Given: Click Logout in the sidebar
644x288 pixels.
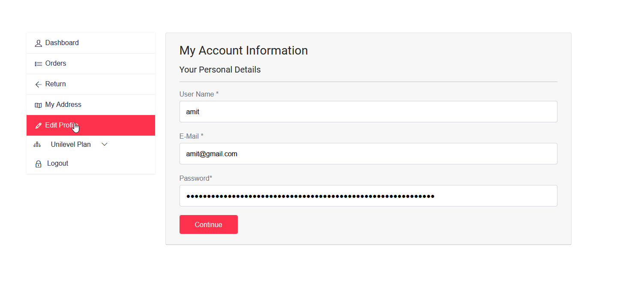Looking at the screenshot, I should (57, 163).
